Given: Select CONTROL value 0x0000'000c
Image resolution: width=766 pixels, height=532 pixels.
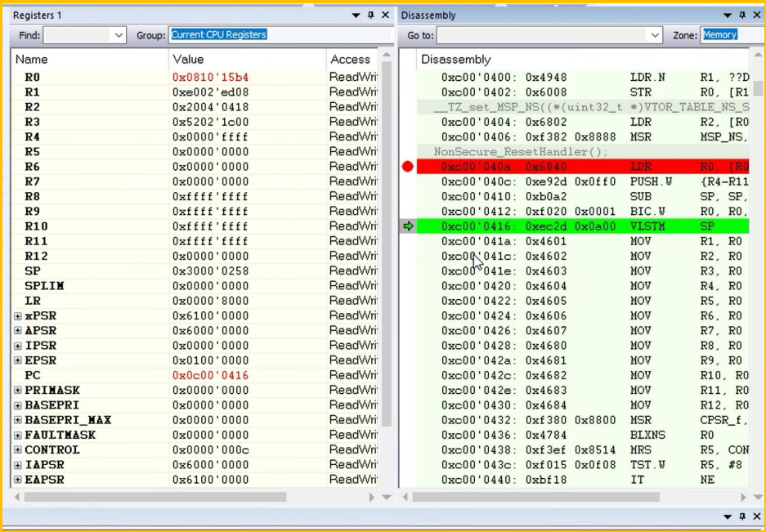Looking at the screenshot, I should 211,450.
